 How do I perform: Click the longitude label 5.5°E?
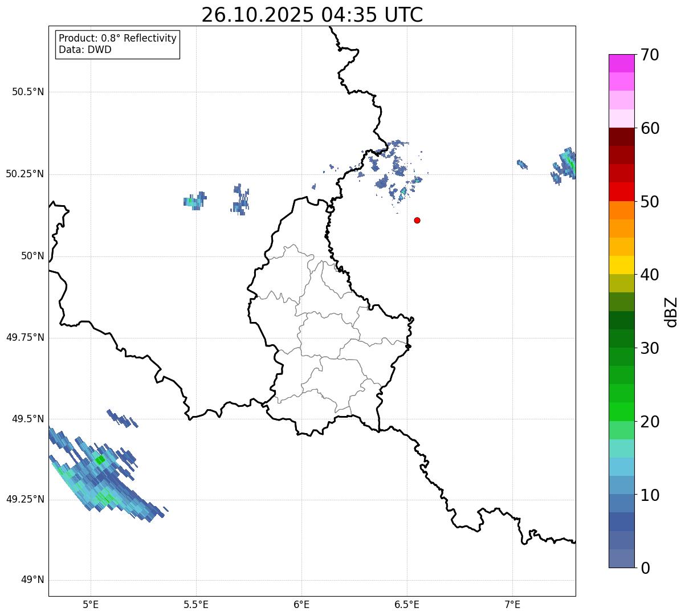(x=196, y=604)
